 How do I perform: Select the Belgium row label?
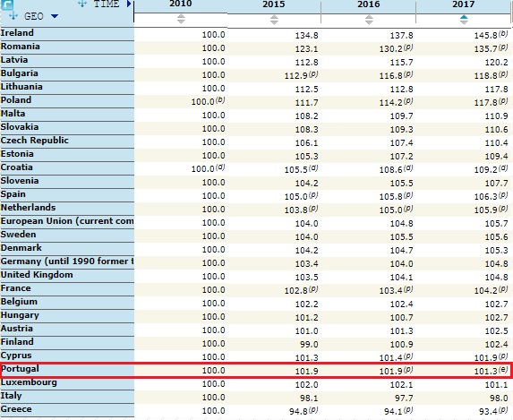click(x=19, y=302)
